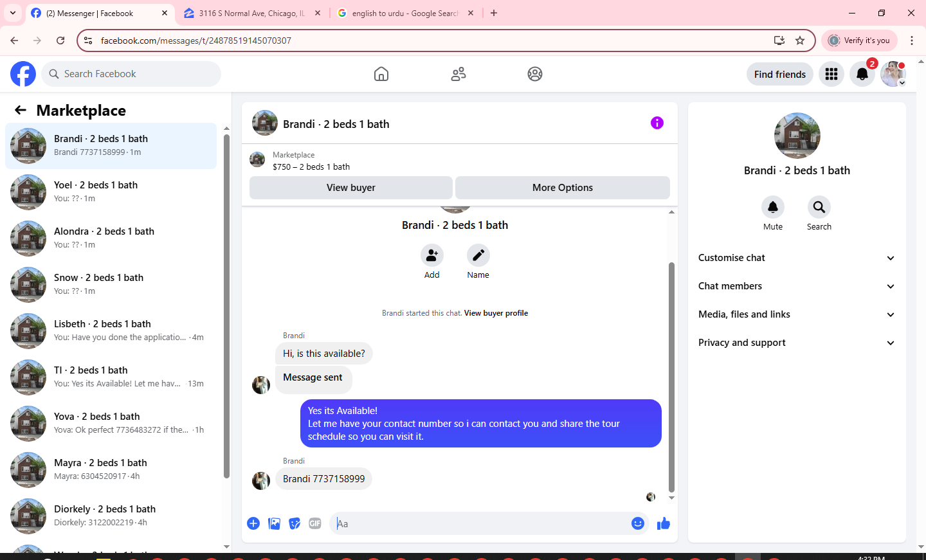Search in conversation magnifier icon
The image size is (926, 560).
pos(819,207)
